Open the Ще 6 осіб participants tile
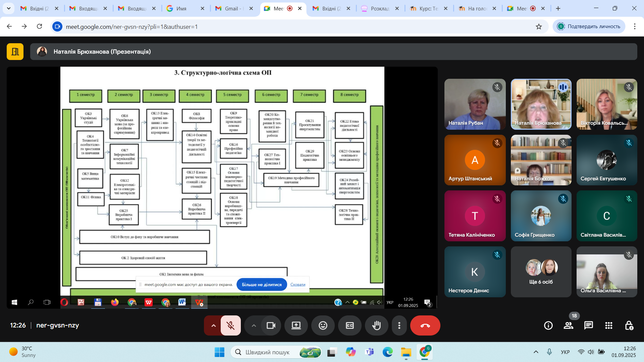This screenshot has height=362, width=644. click(541, 272)
